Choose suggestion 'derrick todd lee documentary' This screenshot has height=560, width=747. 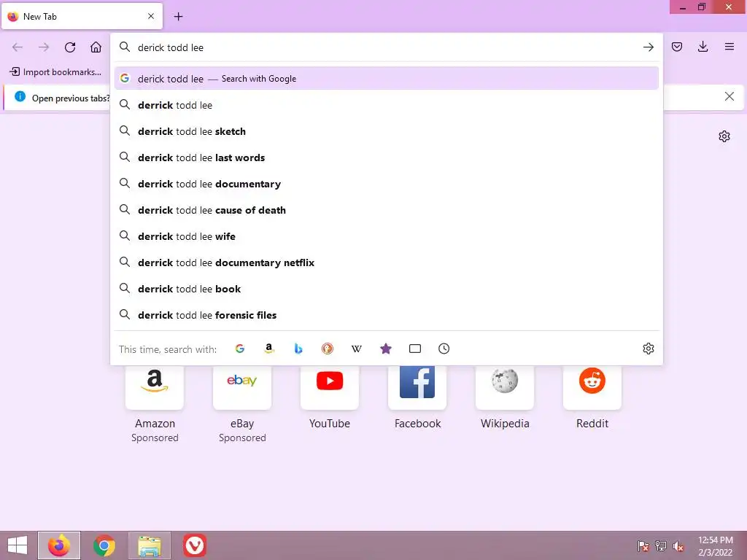tap(387, 183)
